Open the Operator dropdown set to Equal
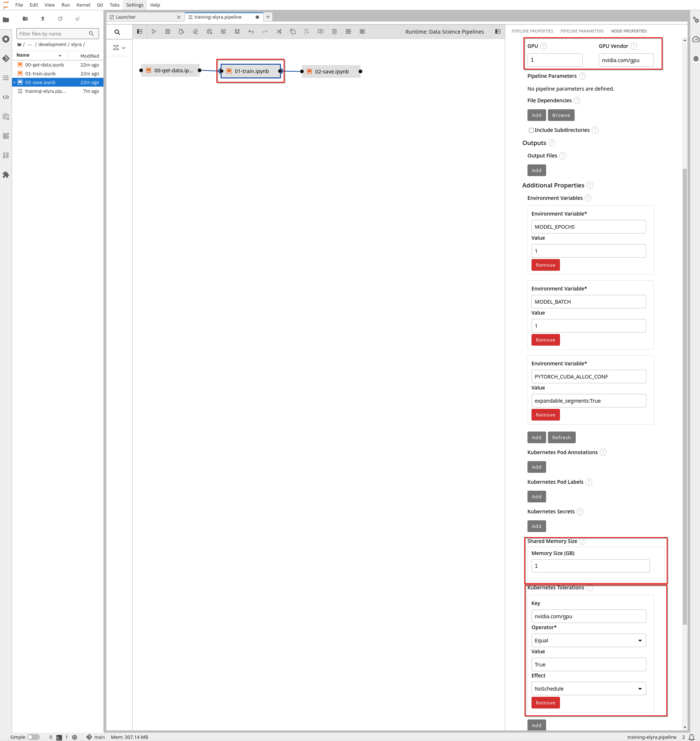The image size is (700, 741). [x=589, y=641]
